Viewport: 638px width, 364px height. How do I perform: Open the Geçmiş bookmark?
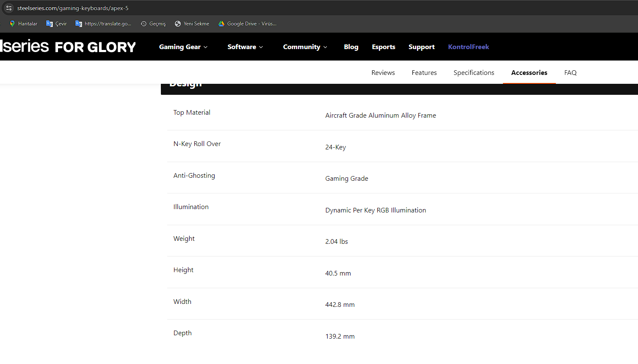pyautogui.click(x=153, y=24)
